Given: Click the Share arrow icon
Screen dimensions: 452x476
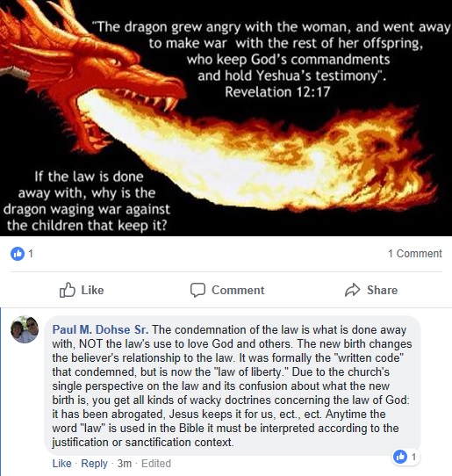Looking at the screenshot, I should 352,290.
